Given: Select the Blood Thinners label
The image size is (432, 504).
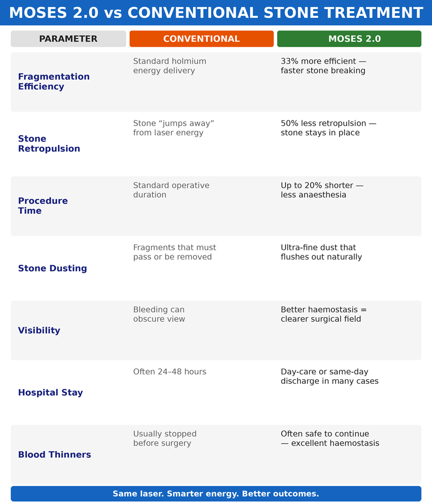Looking at the screenshot, I should (55, 455).
